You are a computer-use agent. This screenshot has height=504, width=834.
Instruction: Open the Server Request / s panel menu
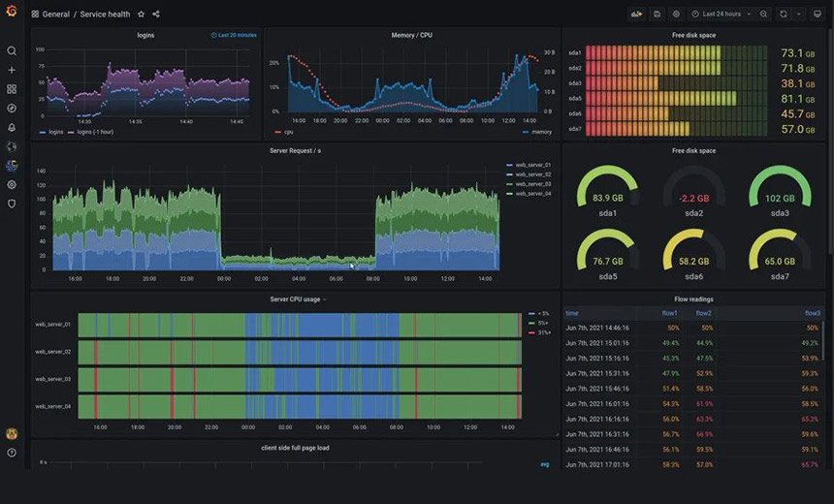click(295, 151)
